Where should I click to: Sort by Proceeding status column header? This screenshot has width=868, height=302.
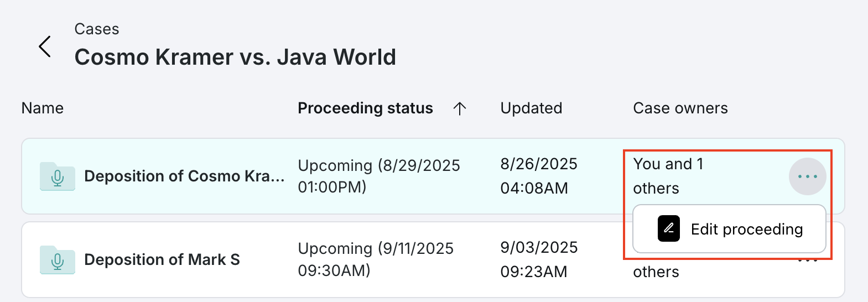(365, 108)
